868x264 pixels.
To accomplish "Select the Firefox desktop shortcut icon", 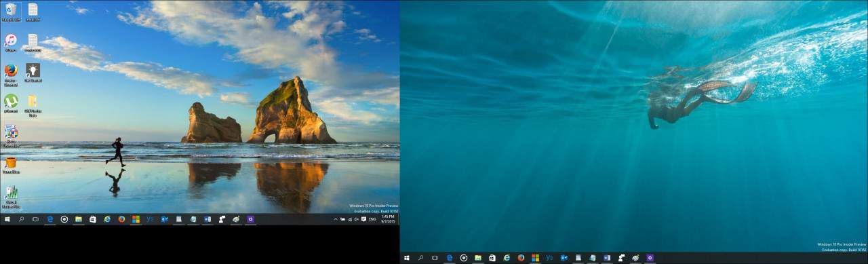I will click(11, 73).
